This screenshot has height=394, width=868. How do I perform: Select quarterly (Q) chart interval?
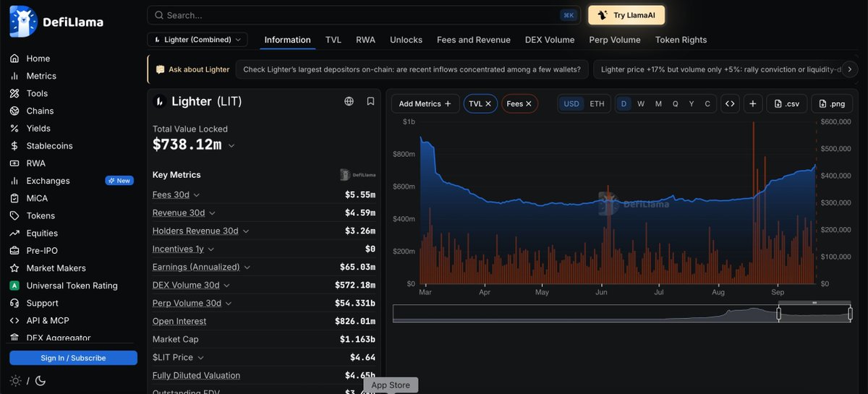[x=676, y=104]
